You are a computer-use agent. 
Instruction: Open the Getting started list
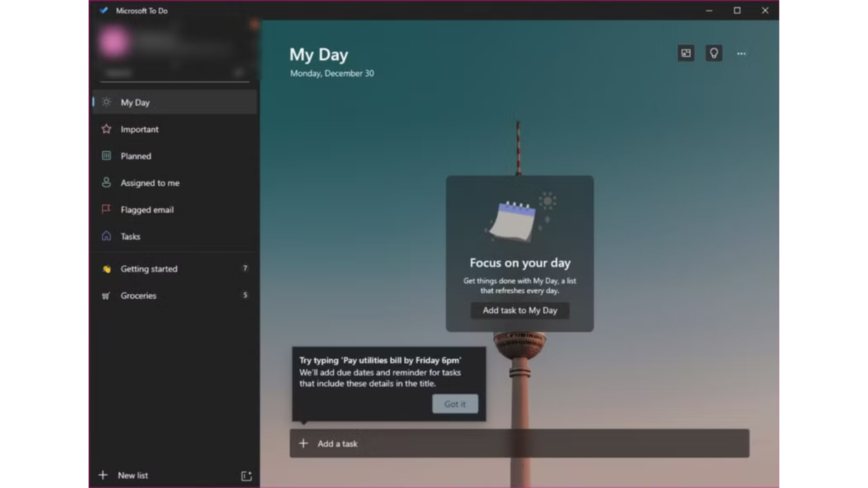[149, 269]
